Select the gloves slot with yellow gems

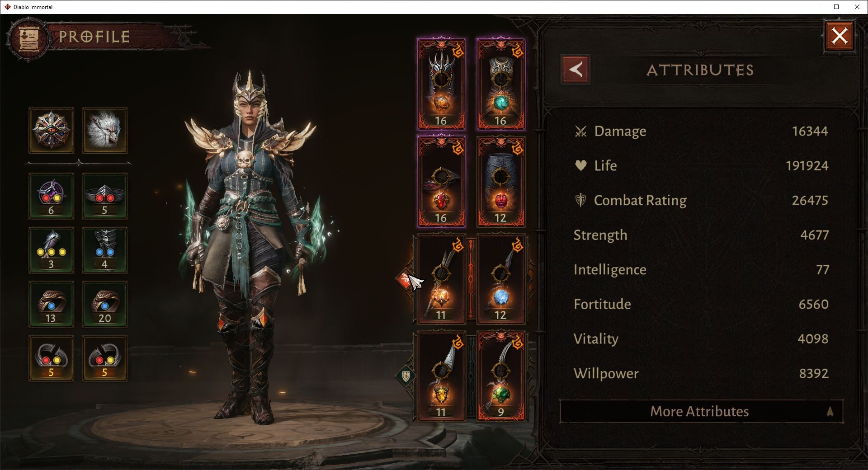[51, 250]
